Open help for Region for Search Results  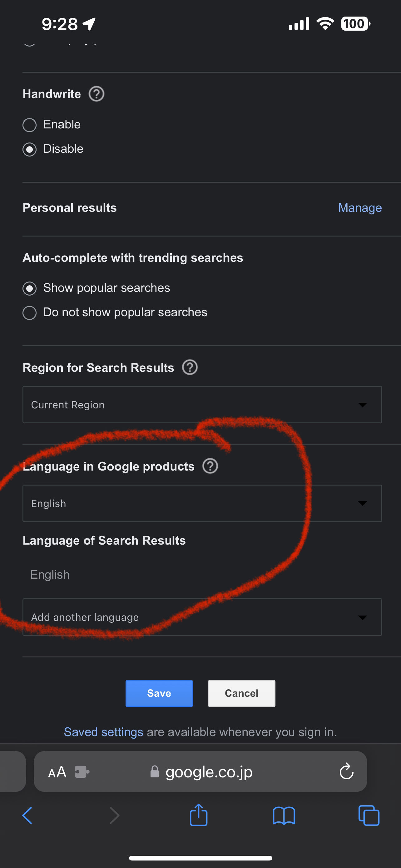[190, 367]
